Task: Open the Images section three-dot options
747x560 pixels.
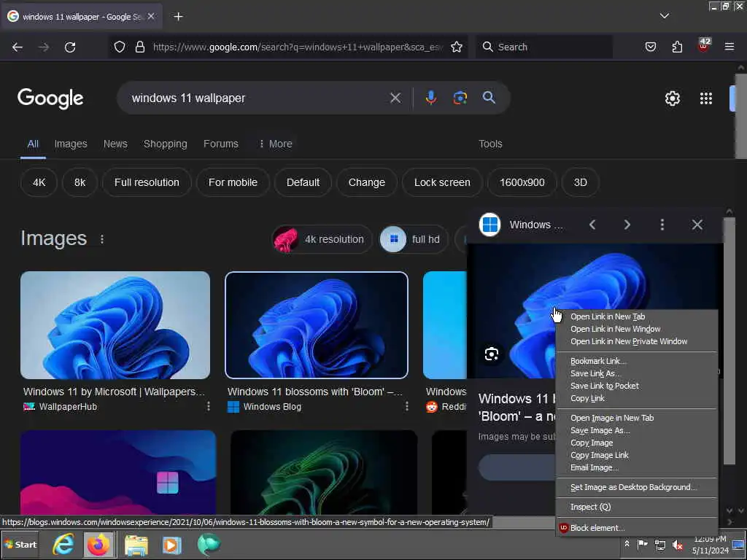Action: point(102,239)
